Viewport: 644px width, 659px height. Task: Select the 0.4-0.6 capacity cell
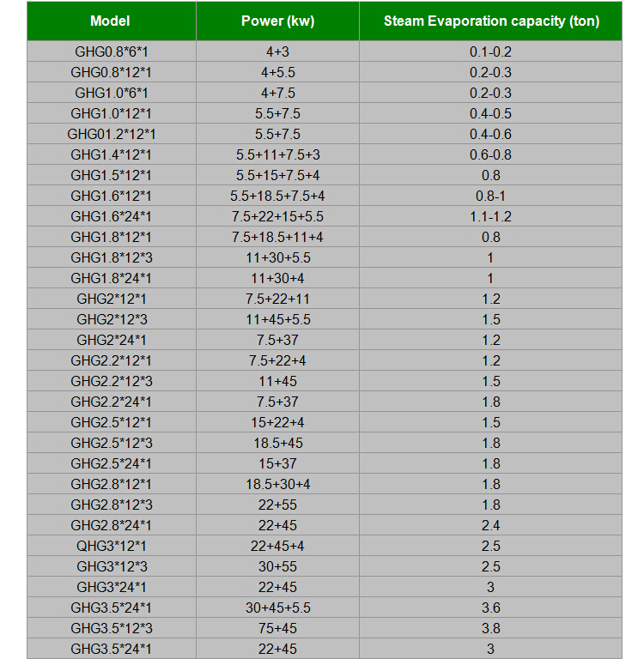pos(491,134)
